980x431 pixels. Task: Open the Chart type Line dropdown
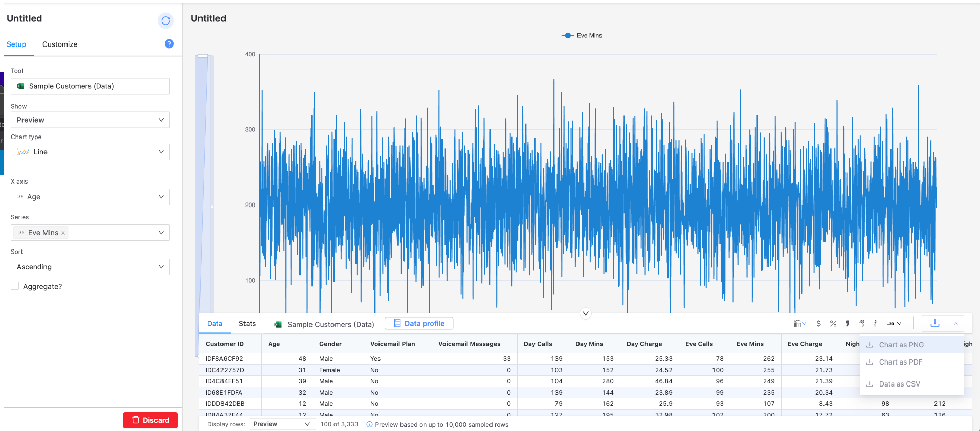(x=90, y=152)
